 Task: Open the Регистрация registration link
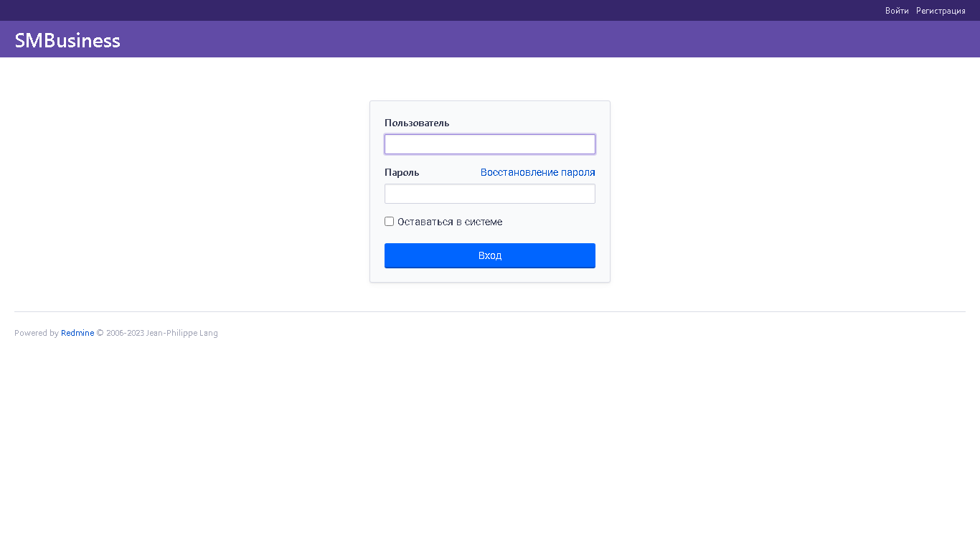coord(941,11)
